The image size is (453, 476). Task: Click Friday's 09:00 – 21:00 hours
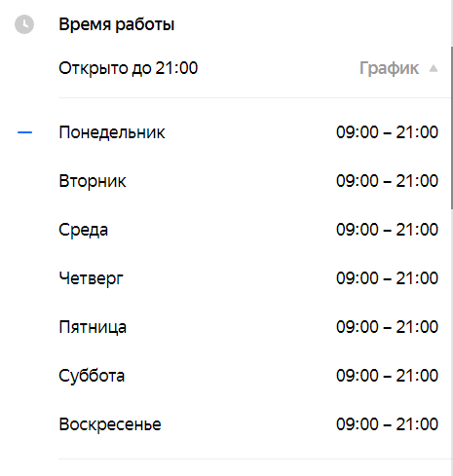[387, 327]
